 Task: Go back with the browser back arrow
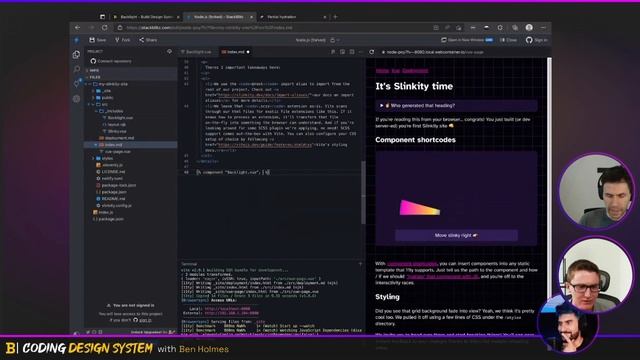(77, 27)
